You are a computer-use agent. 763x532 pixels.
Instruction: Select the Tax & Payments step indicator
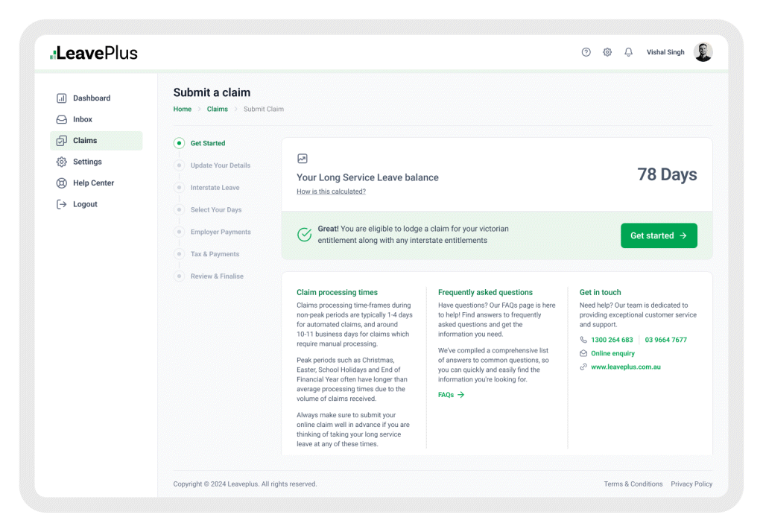point(179,254)
